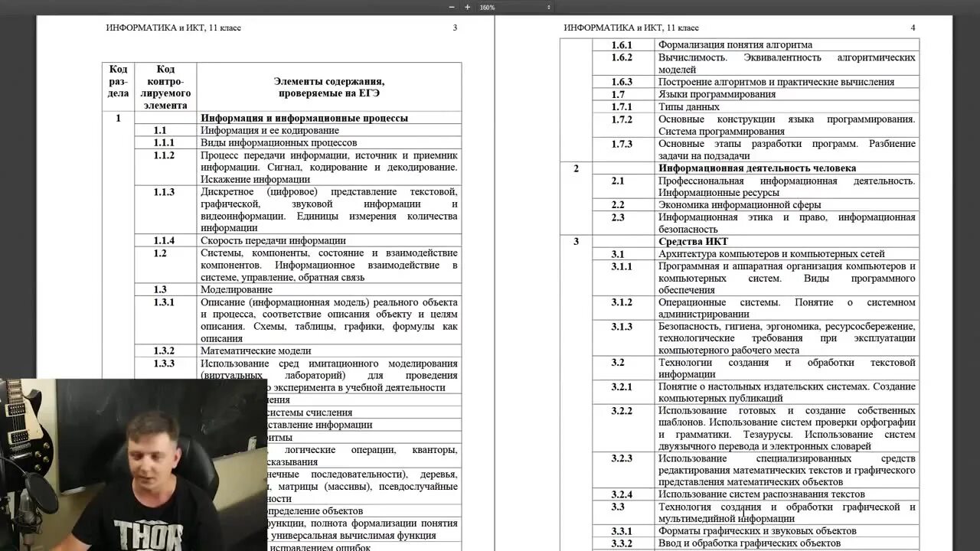Image resolution: width=980 pixels, height=551 pixels.
Task: Click the code cell '1.7.2'
Action: coord(622,119)
